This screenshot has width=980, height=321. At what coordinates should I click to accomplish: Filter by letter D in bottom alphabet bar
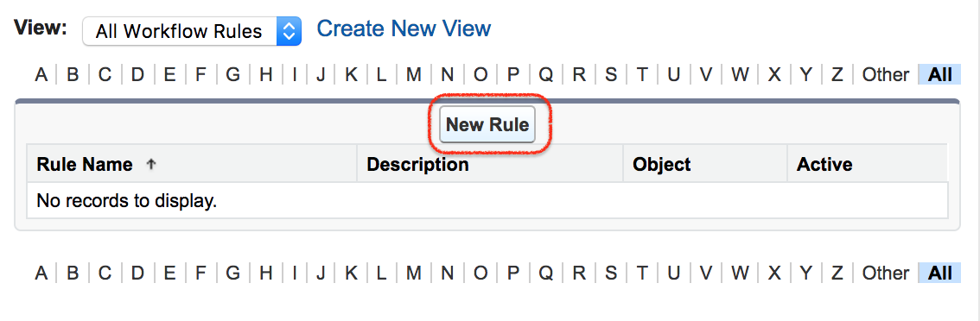pos(137,273)
